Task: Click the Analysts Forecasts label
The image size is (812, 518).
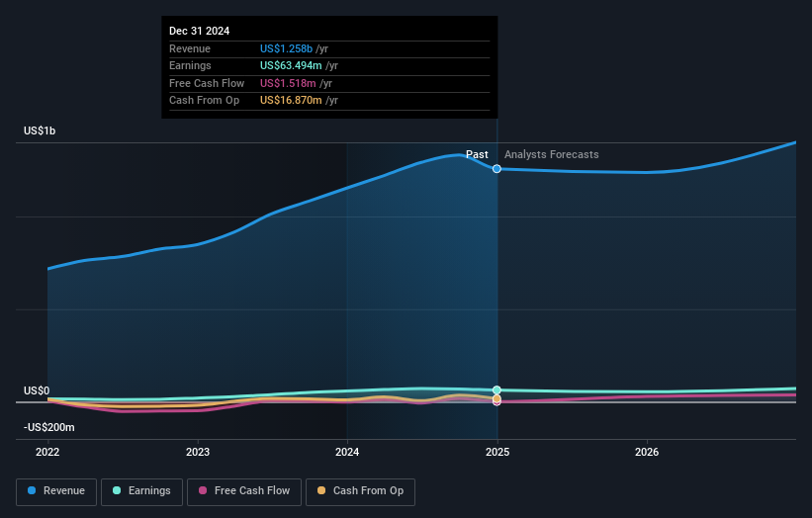Action: 552,154
